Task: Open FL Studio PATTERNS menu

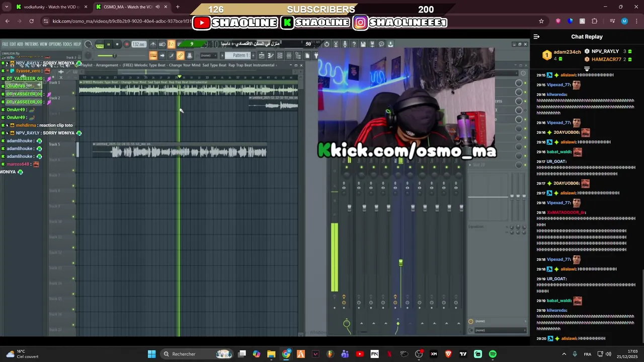Action: [x=31, y=44]
